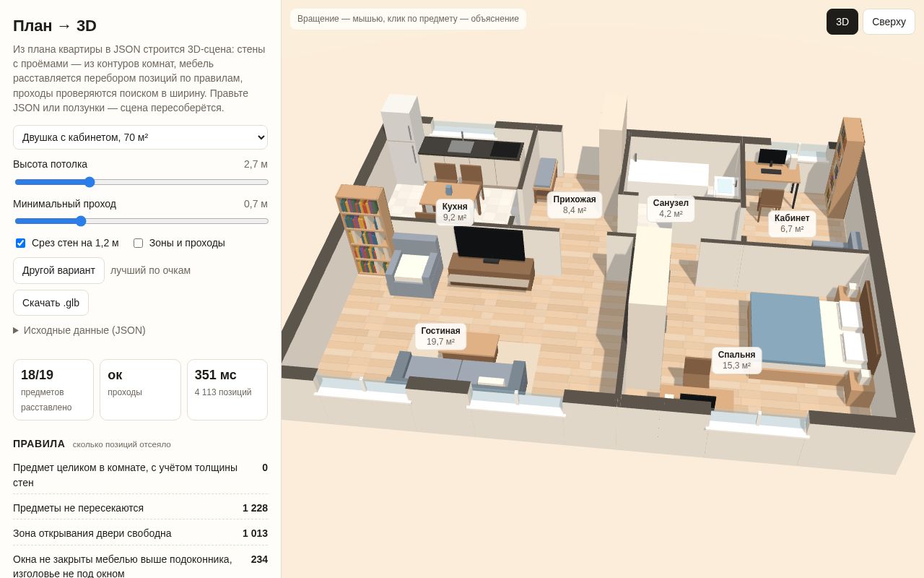Click the 'Прихожая' room label

(575, 204)
